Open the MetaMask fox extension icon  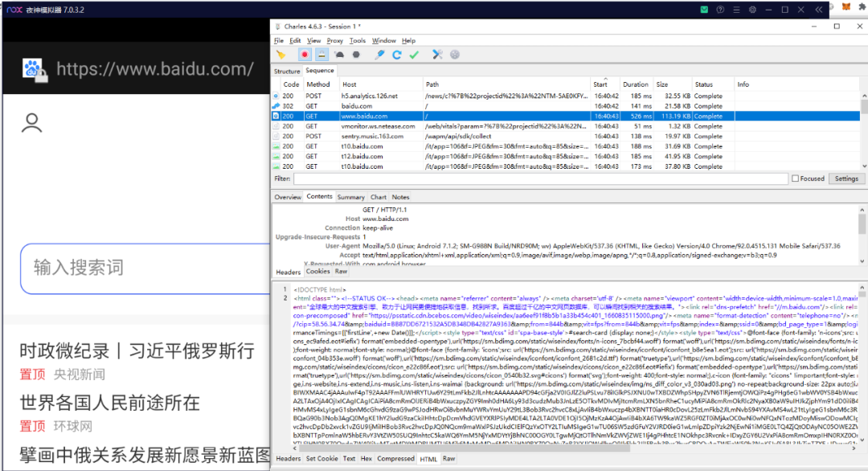pos(846,7)
